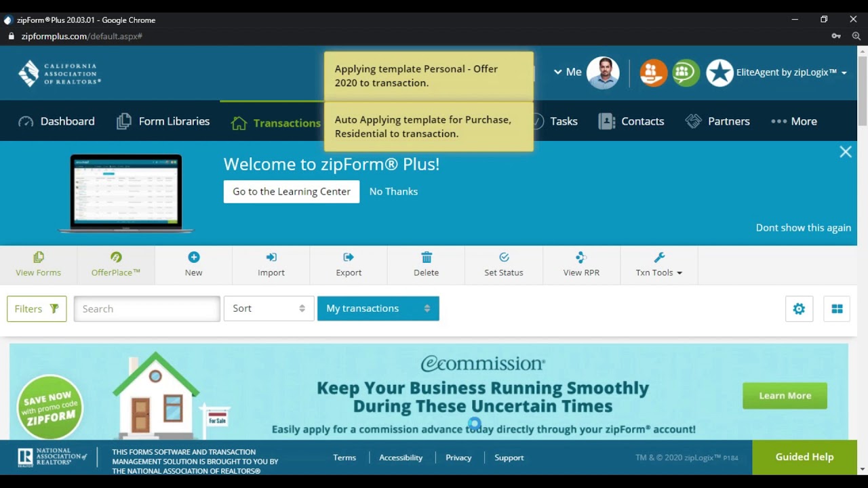The width and height of the screenshot is (868, 488).
Task: Open Form Libraries tab
Action: (x=163, y=121)
